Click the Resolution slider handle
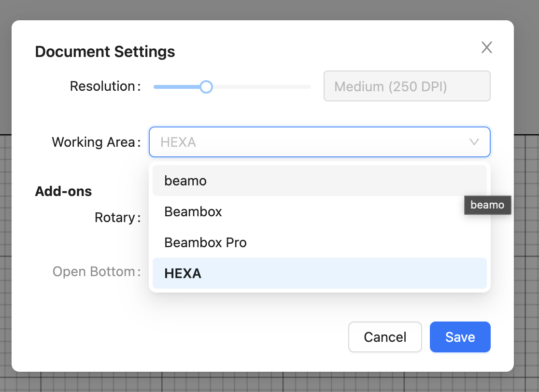 tap(206, 87)
